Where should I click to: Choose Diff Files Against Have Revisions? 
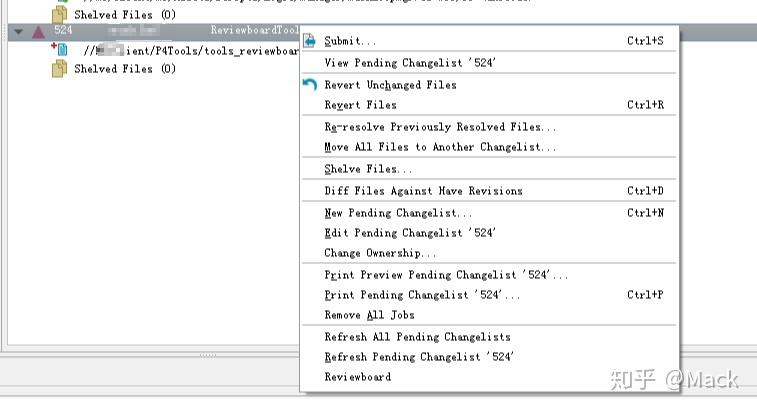[423, 191]
